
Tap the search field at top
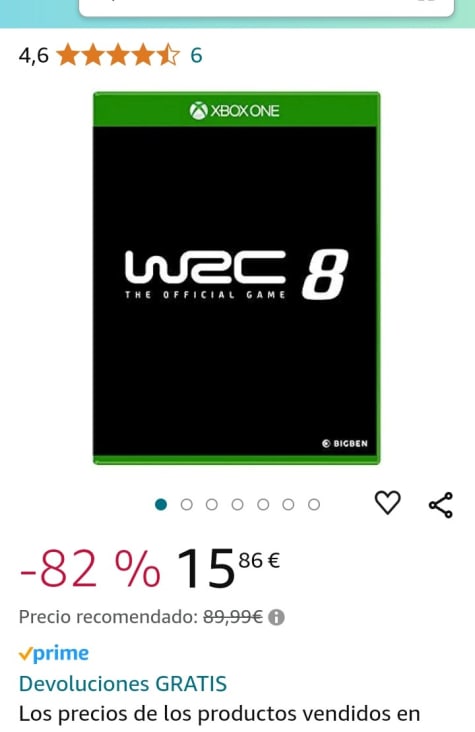click(x=266, y=7)
